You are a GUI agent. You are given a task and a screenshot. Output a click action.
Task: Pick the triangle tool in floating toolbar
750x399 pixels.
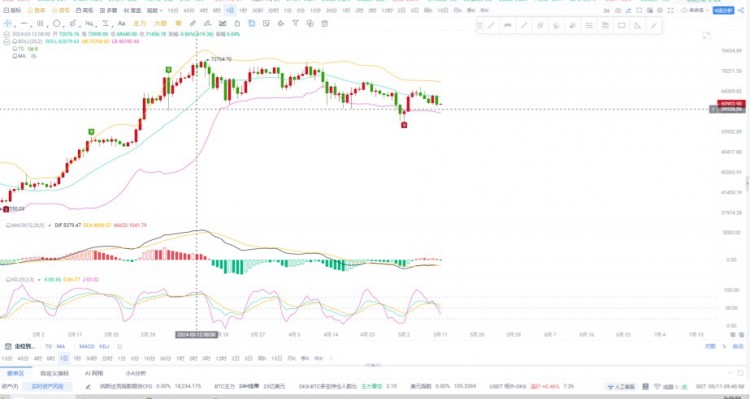point(638,26)
